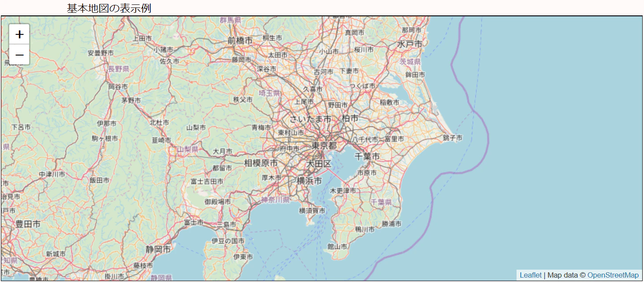Click the 三島市 label

click(226, 224)
